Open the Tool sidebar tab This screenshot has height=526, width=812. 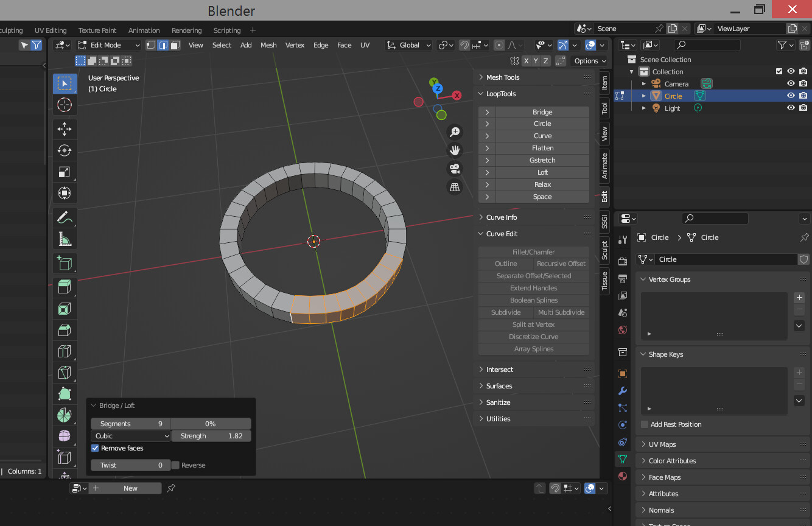coord(604,108)
